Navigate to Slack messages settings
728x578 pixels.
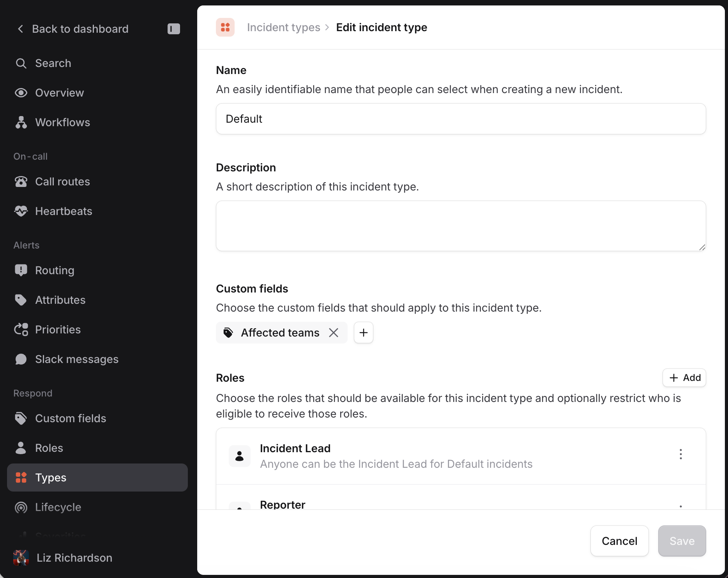97,359
